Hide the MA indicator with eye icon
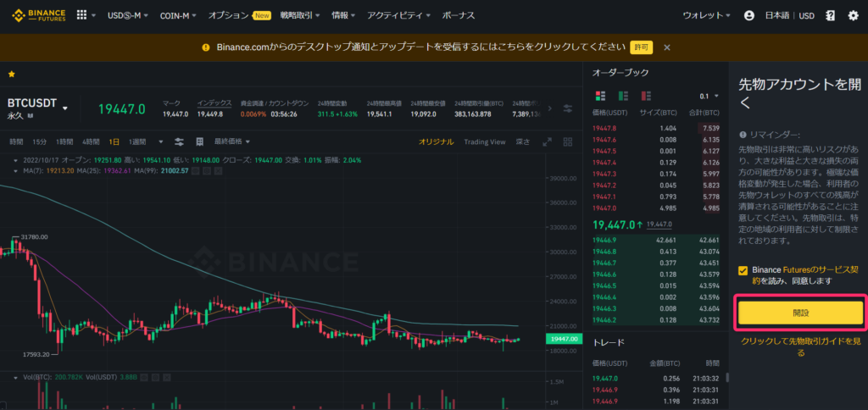The height and width of the screenshot is (410, 868). pos(196,170)
